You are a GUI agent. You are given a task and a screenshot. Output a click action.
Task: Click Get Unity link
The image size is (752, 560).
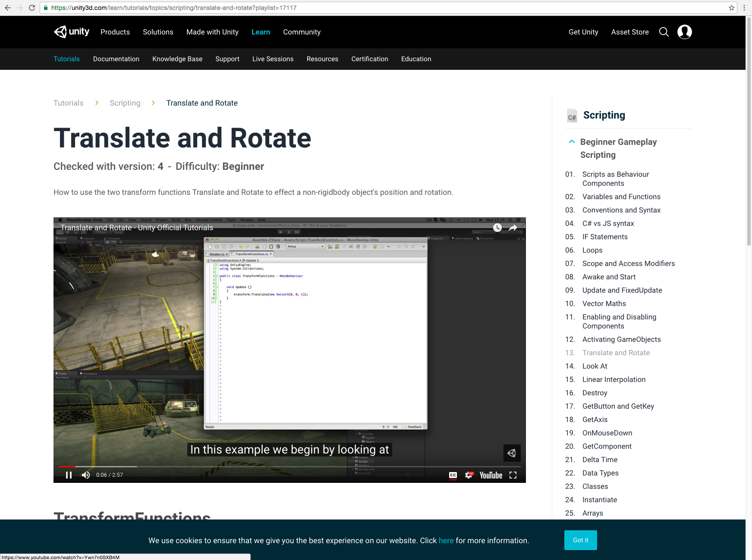pos(583,32)
